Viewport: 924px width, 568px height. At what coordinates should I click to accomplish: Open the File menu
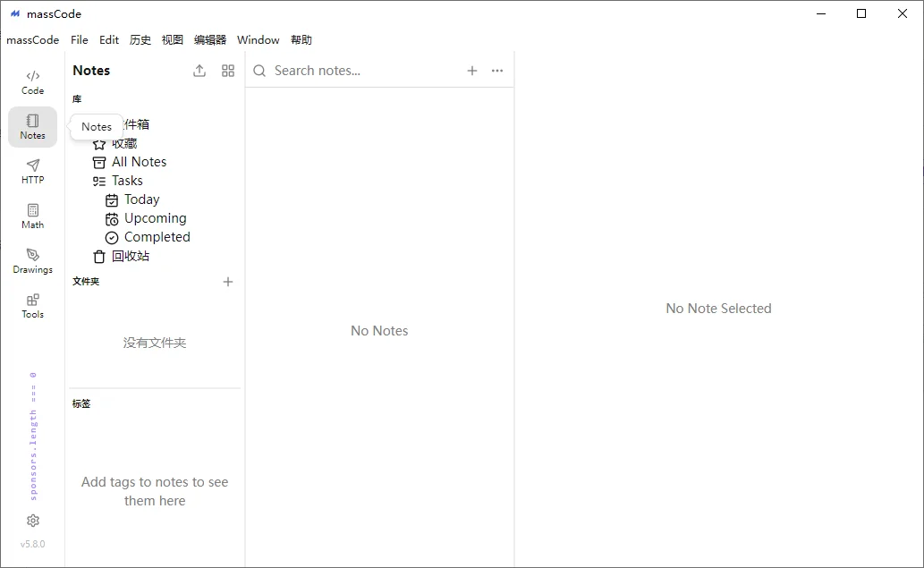(x=80, y=40)
